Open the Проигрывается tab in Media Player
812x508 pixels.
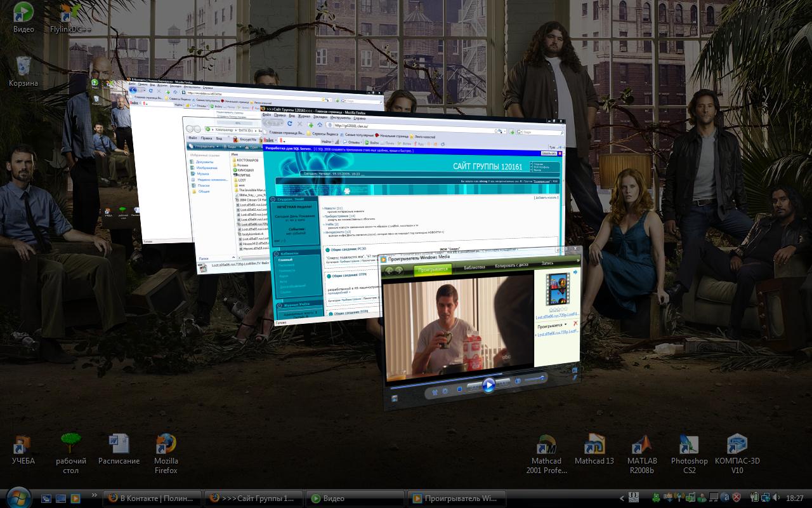click(x=433, y=269)
